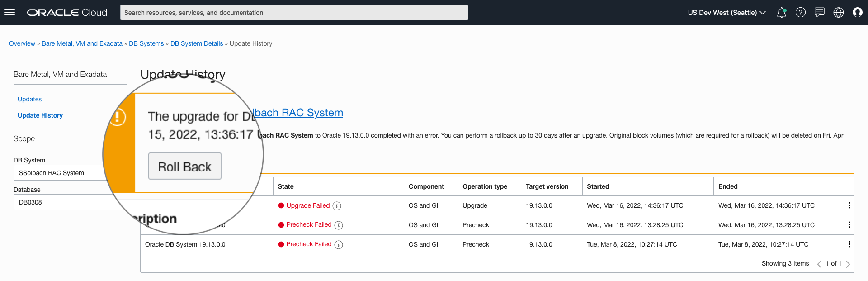This screenshot has height=281, width=868.
Task: Open the help question mark icon
Action: click(801, 13)
